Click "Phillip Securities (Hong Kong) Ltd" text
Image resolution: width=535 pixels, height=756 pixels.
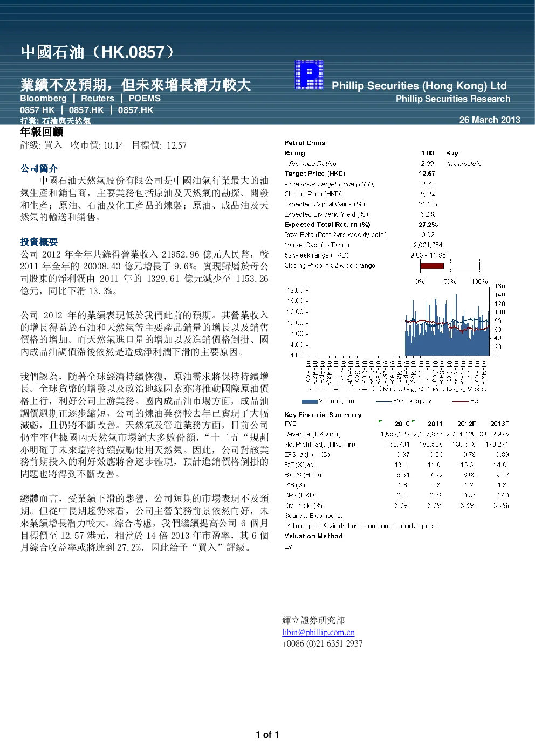click(419, 86)
